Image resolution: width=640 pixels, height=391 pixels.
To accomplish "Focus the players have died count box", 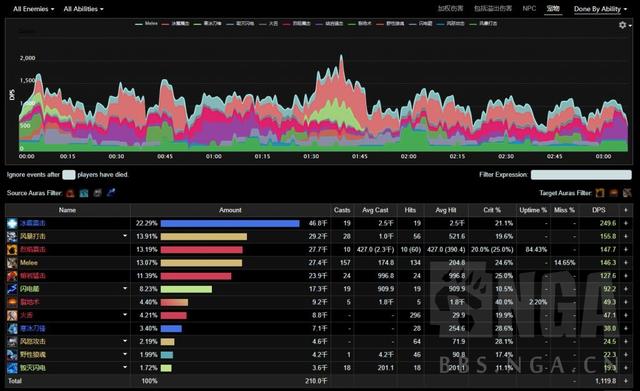I will pyautogui.click(x=69, y=175).
